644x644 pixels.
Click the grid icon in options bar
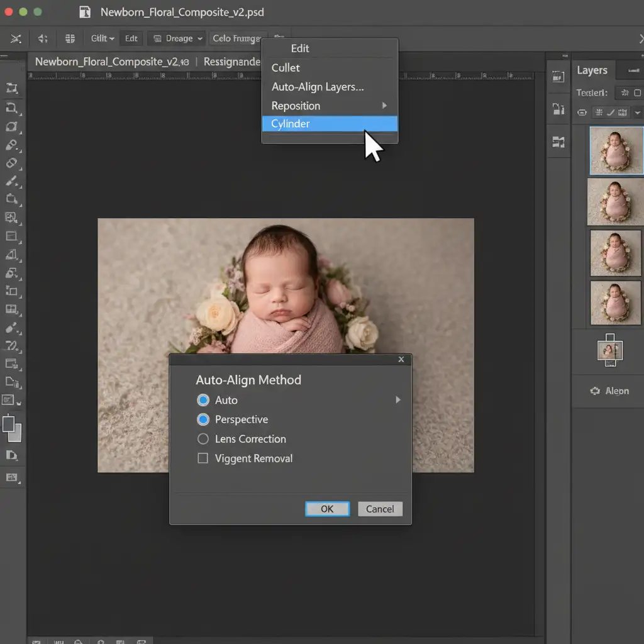70,38
